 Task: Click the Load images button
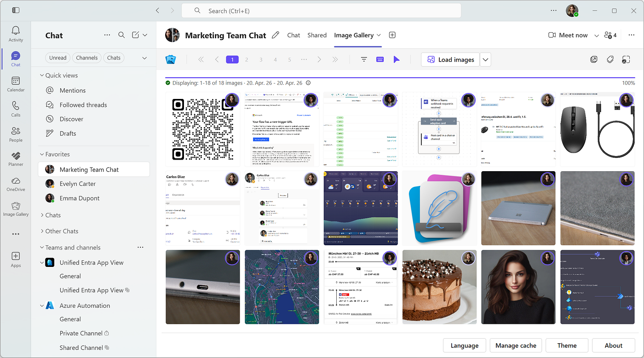(450, 59)
